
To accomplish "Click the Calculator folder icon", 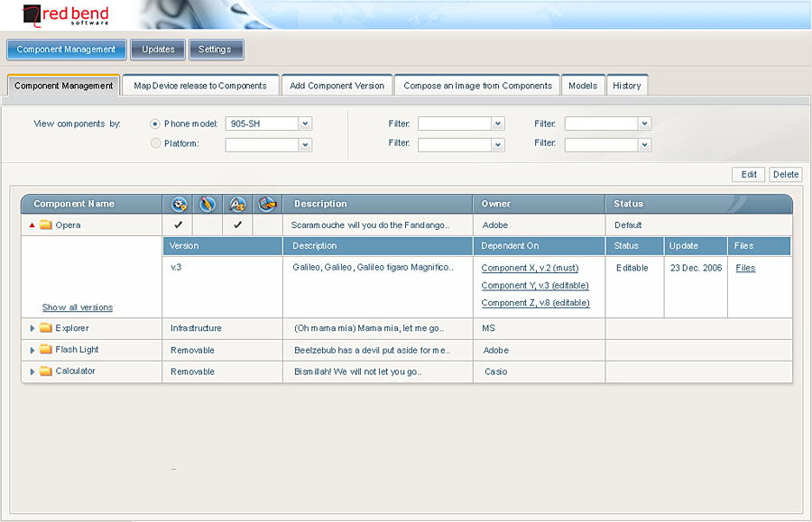I will 46,371.
